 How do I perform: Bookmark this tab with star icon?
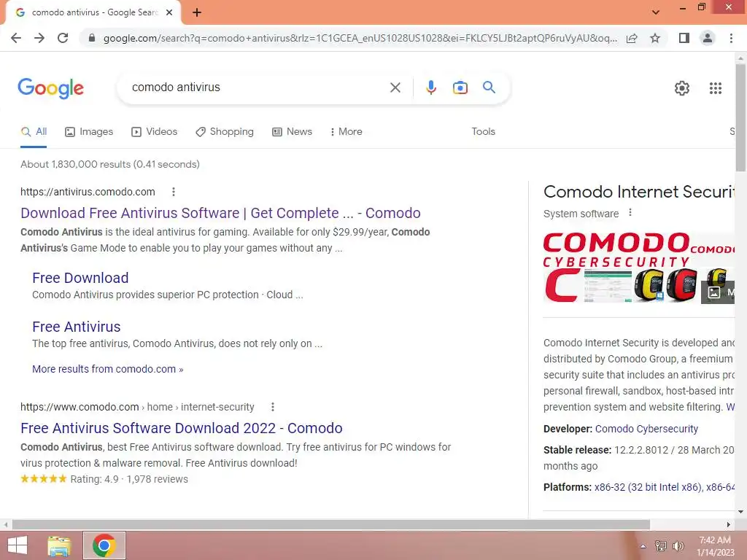click(x=655, y=38)
